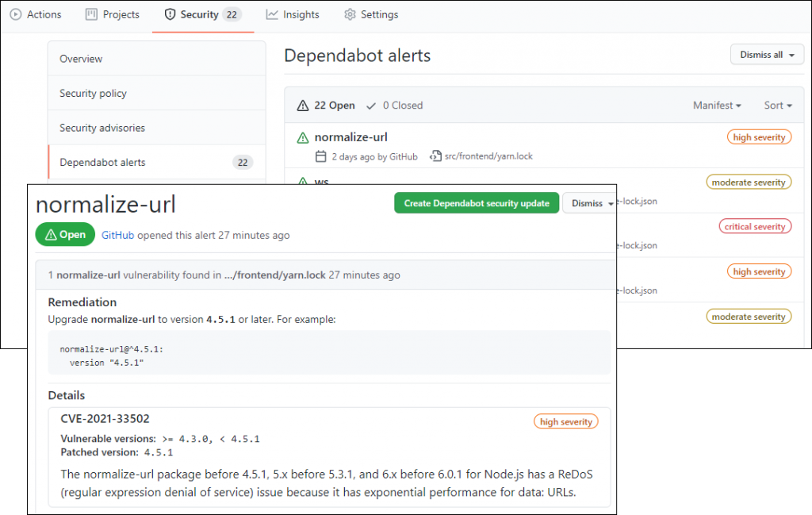Image resolution: width=812 pixels, height=515 pixels.
Task: Click the Dismiss all button
Action: [766, 54]
